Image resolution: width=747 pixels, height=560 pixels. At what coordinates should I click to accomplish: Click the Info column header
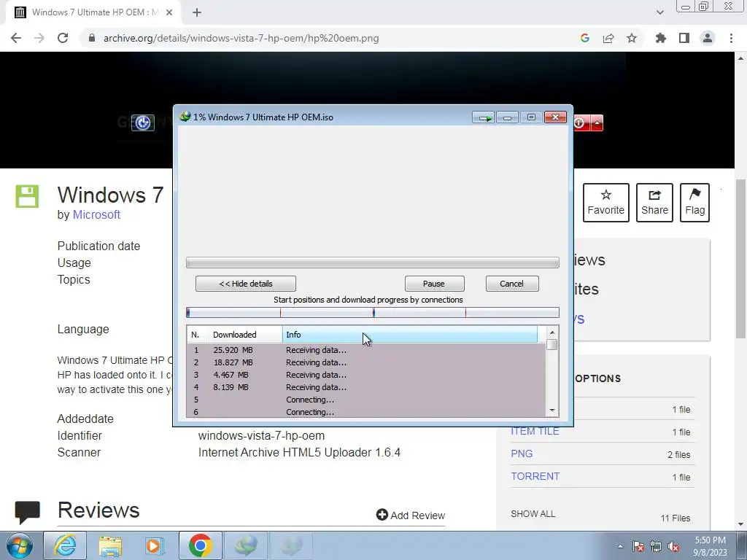(x=410, y=335)
